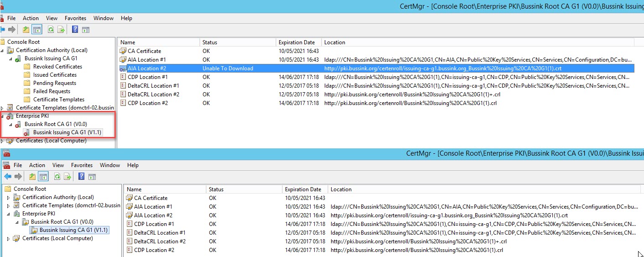Viewport: 644px width, 257px height.
Task: Open Help via the question mark icon in the top toolbar
Action: (x=75, y=30)
